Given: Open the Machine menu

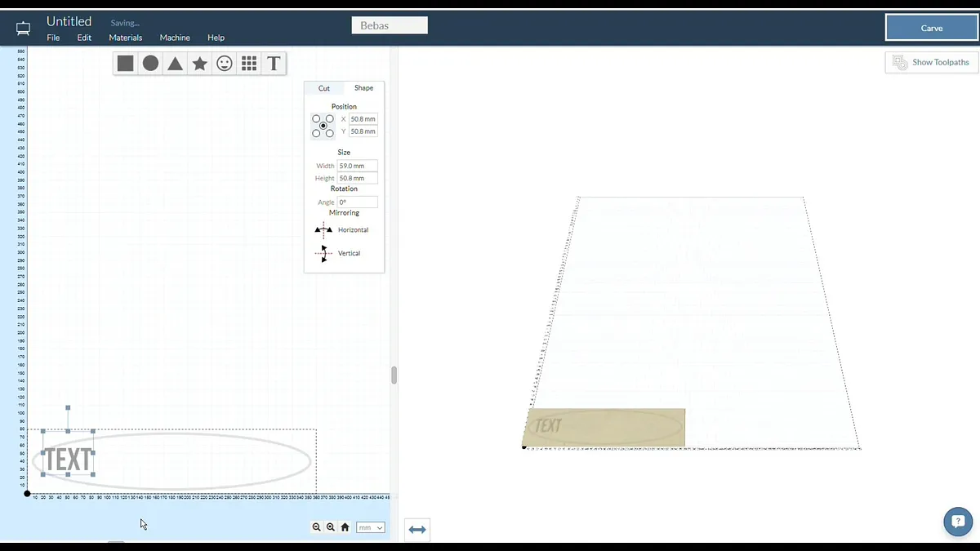Looking at the screenshot, I should point(175,38).
